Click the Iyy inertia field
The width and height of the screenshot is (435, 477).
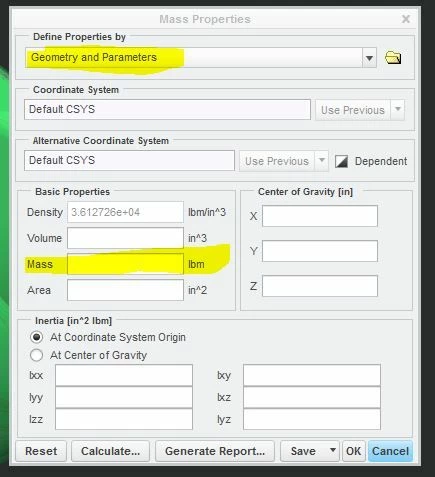click(x=124, y=397)
